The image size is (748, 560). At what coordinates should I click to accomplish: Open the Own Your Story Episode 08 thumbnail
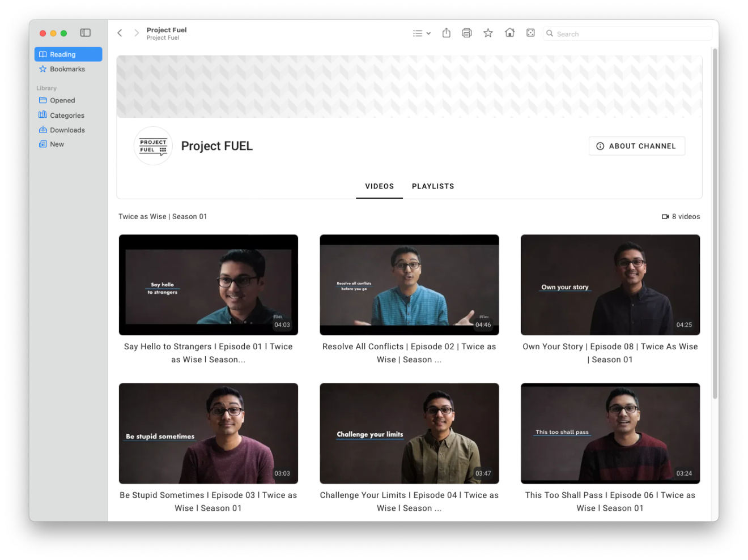pyautogui.click(x=610, y=285)
